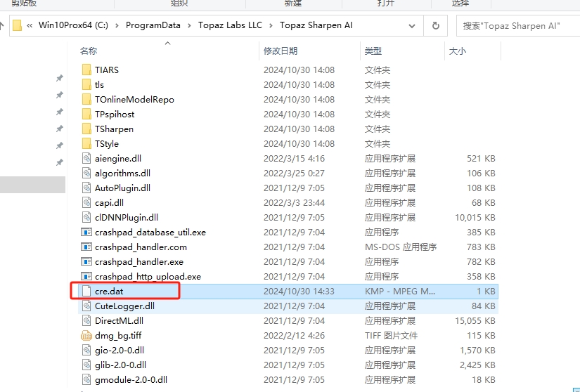Select the aiengine.dll file name

point(118,159)
